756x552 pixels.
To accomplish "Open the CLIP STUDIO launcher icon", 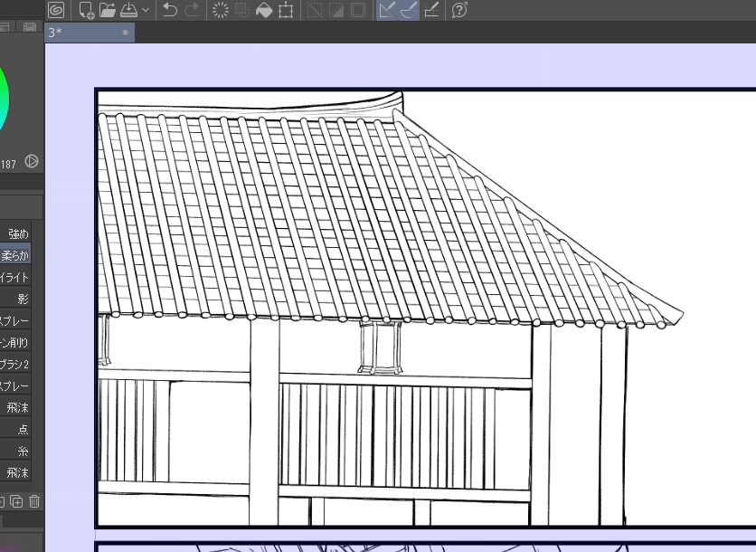I will (x=56, y=10).
